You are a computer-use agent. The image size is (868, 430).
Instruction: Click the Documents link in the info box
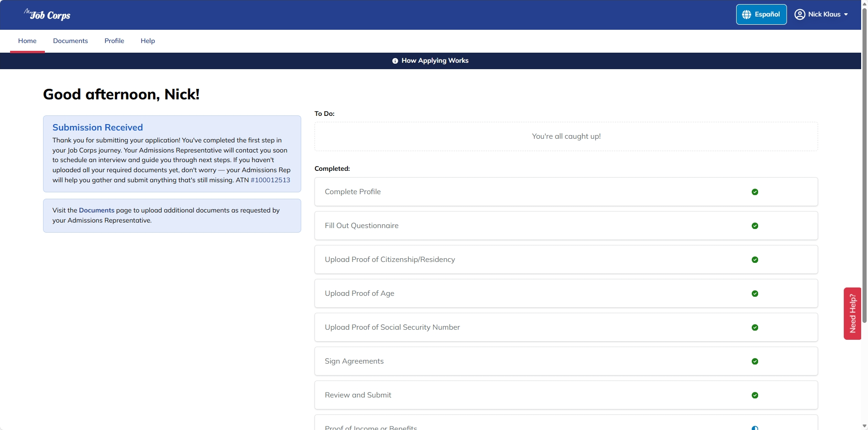tap(97, 210)
